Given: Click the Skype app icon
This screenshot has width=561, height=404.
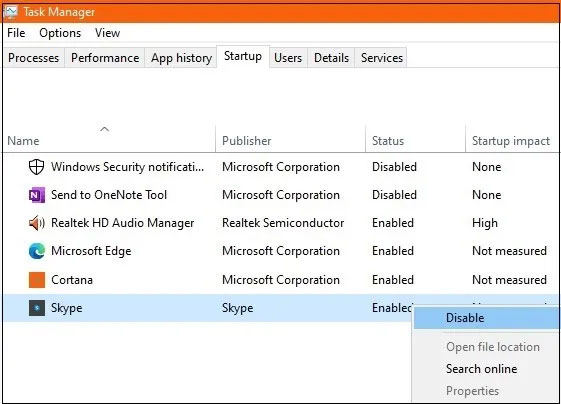Looking at the screenshot, I should coord(37,308).
